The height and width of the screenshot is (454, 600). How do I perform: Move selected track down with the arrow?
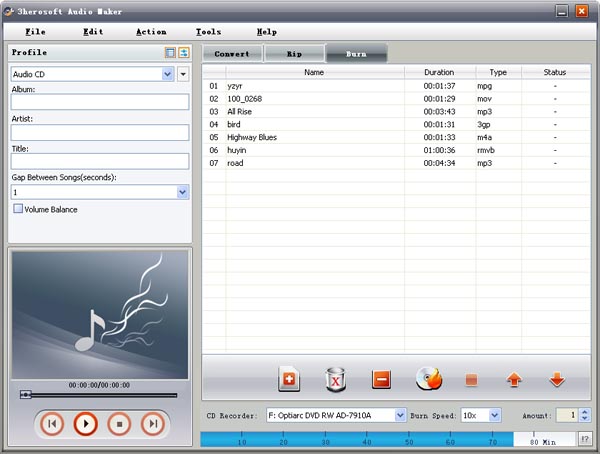coord(557,380)
